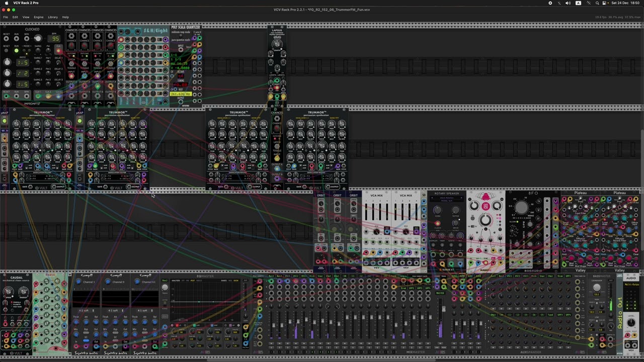This screenshot has width=644, height=362.
Task: Toggle pure quantize mode on Poly Scala Quantizer
Action: (181, 37)
